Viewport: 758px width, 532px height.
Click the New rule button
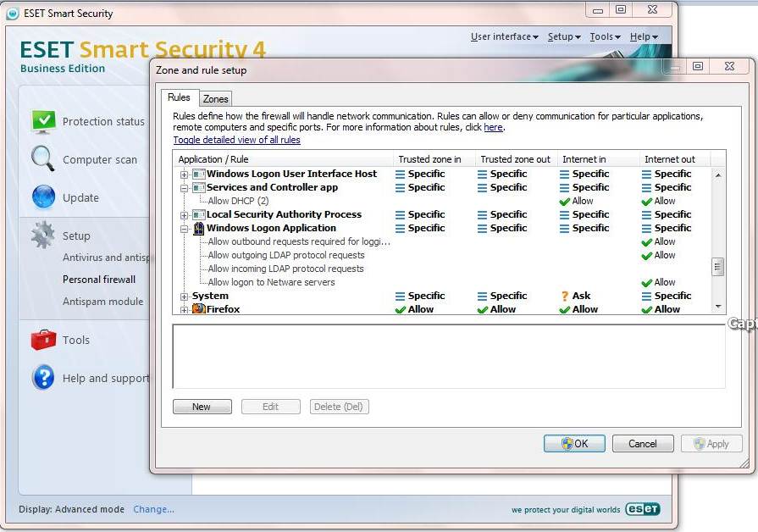click(202, 407)
